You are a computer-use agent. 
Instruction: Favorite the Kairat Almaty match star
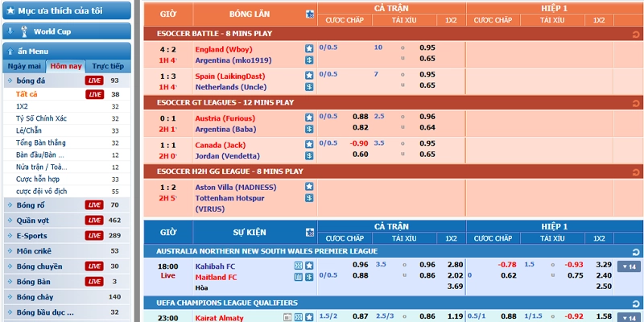[309, 317]
